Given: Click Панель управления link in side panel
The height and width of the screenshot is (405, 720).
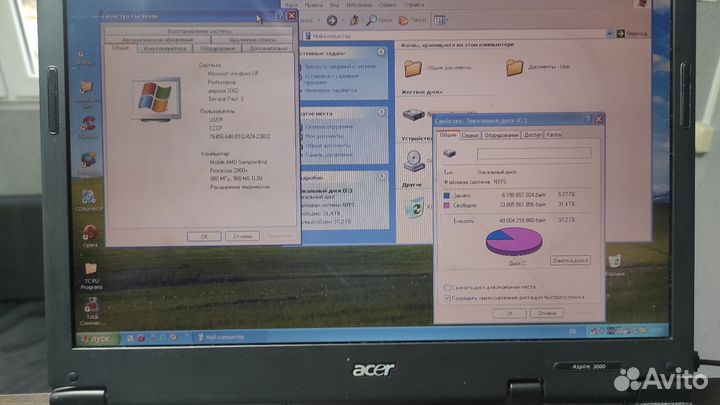Looking at the screenshot, I should point(329,155).
